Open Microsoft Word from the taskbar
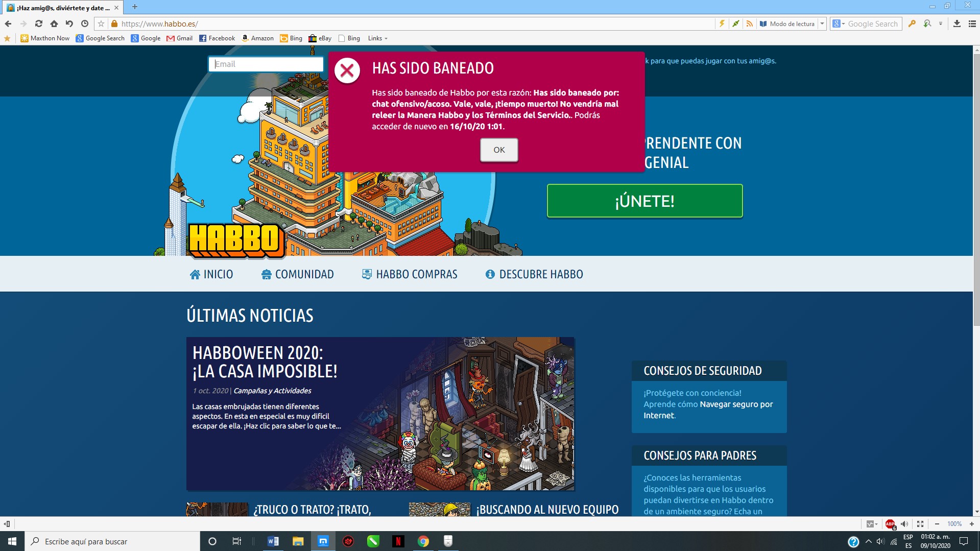 (x=273, y=541)
